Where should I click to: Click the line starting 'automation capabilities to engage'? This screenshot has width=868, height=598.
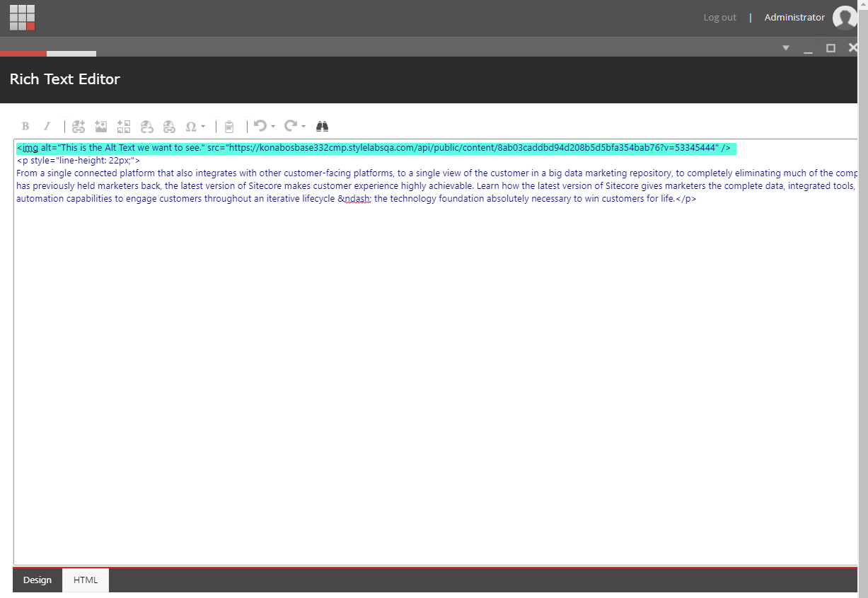point(357,199)
